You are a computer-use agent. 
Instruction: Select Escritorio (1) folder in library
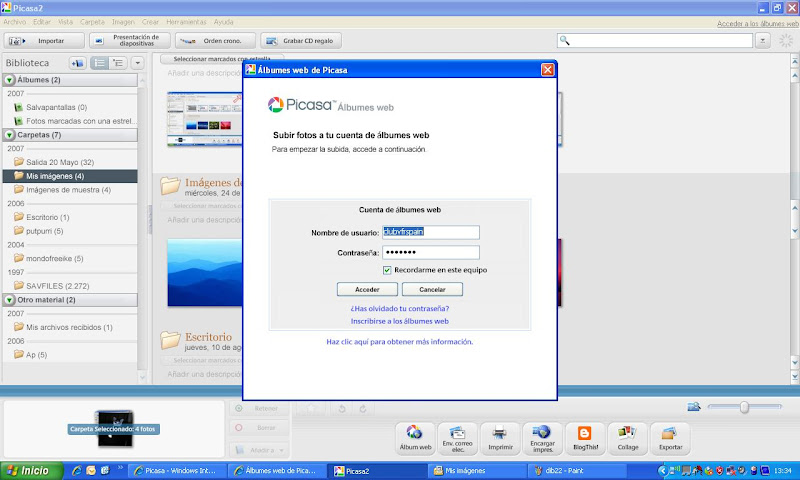tap(42, 217)
